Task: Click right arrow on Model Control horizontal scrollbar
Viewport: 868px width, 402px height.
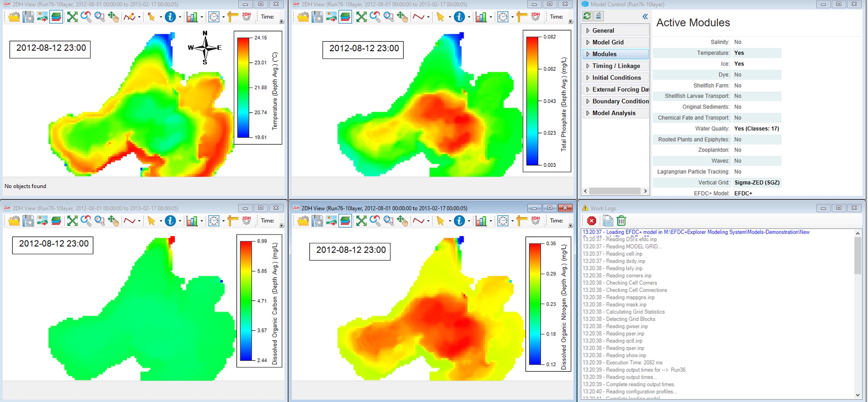Action: pyautogui.click(x=645, y=191)
